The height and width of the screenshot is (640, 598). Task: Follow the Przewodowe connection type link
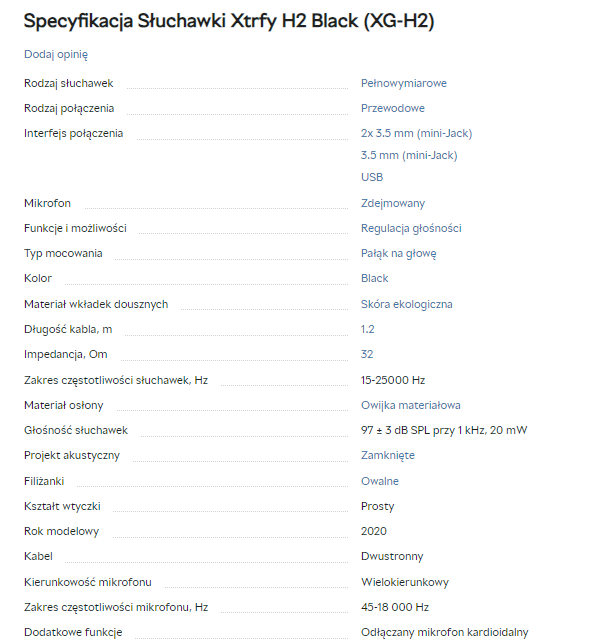tap(393, 108)
